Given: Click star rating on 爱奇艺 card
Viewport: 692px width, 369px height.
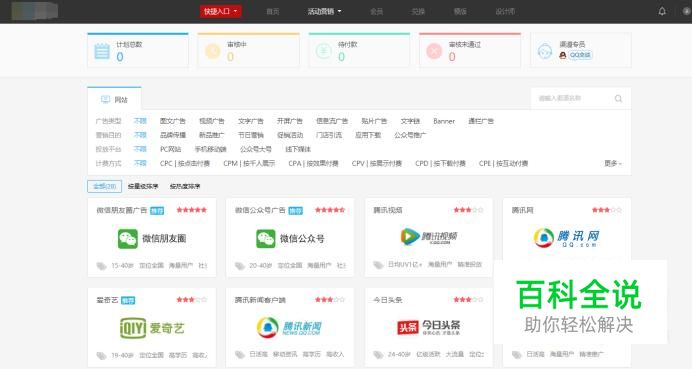Looking at the screenshot, I should coord(192,300).
